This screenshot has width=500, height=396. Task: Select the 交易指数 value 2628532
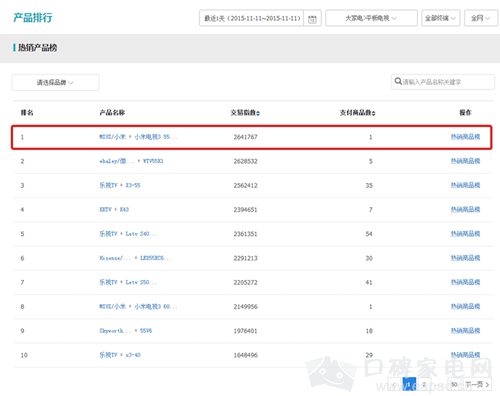[x=245, y=161]
